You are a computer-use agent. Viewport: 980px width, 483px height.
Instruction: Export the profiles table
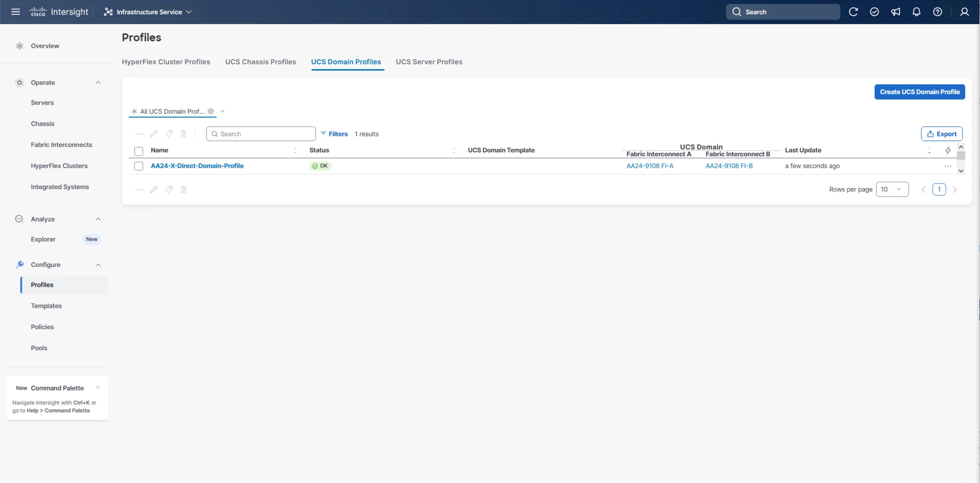point(942,134)
